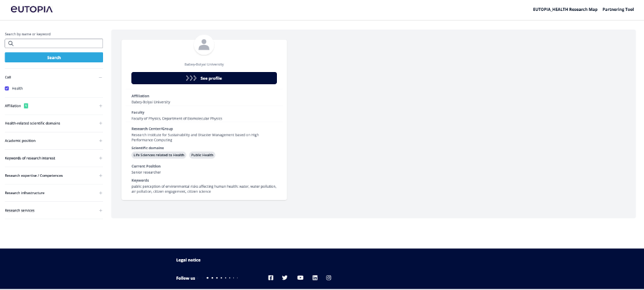
Task: Uncheck the Health call checkbox
Action: (7, 88)
